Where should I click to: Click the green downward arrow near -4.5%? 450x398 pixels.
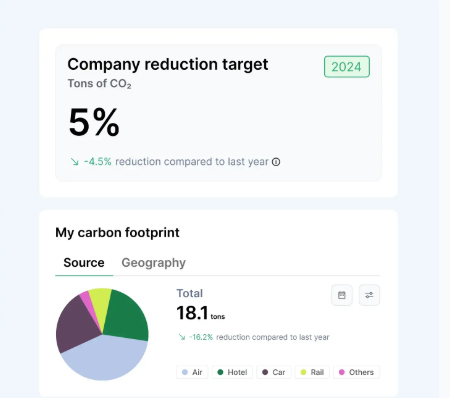pyautogui.click(x=74, y=162)
